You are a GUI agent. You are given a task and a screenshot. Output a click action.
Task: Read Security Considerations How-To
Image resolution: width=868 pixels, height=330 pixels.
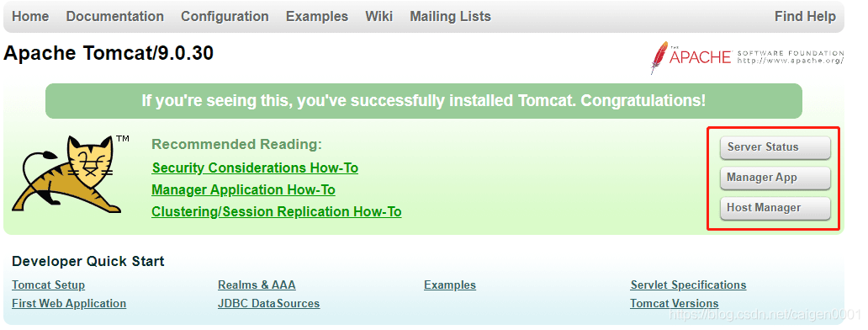[255, 168]
